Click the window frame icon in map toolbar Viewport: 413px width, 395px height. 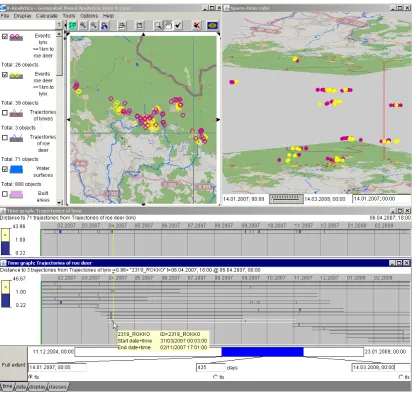(139, 25)
